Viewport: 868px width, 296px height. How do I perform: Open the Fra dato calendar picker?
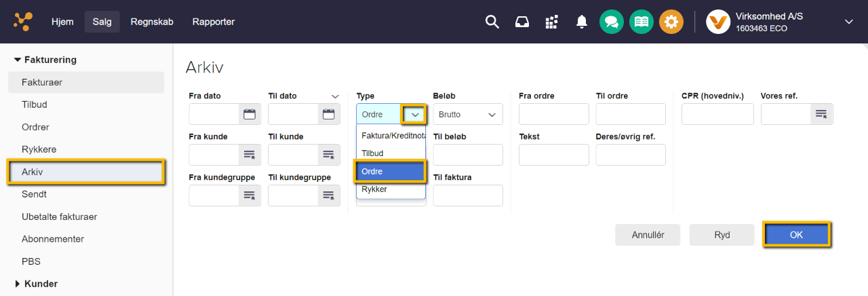point(250,114)
